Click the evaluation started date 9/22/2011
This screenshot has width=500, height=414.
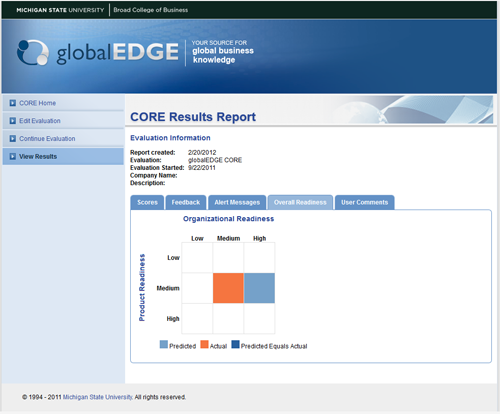pos(202,168)
